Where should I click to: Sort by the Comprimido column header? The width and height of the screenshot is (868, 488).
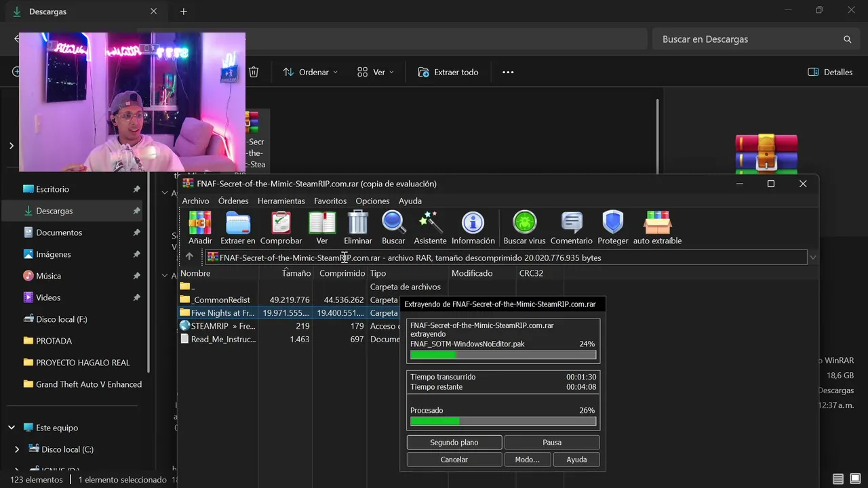pos(342,273)
